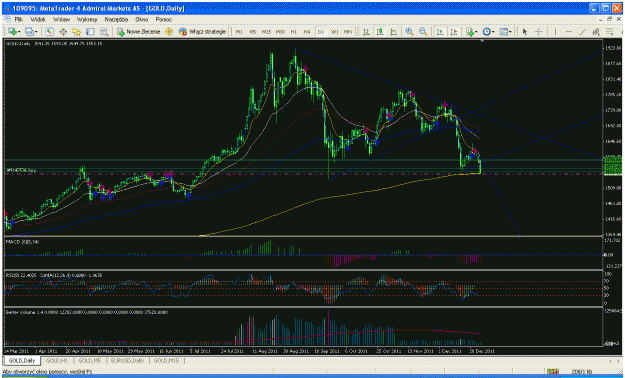The image size is (625, 378).
Task: Click the chart window restore button
Action: tap(609, 19)
